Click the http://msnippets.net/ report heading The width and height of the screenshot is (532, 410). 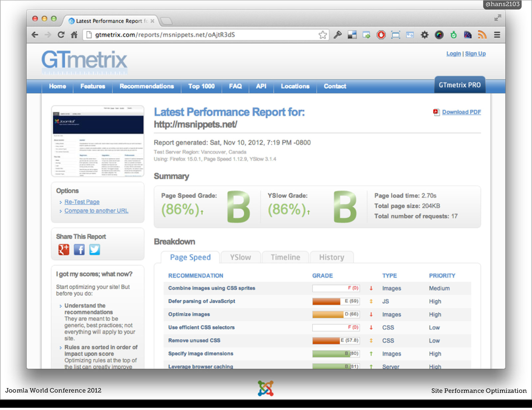[195, 124]
